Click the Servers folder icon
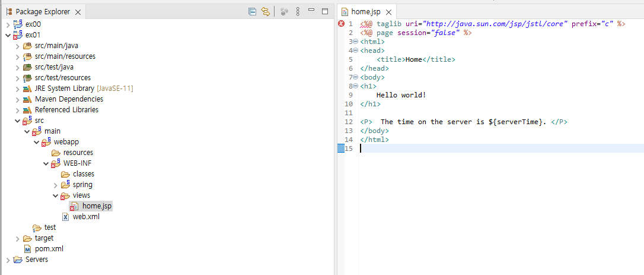This screenshot has width=644, height=275. (18, 260)
